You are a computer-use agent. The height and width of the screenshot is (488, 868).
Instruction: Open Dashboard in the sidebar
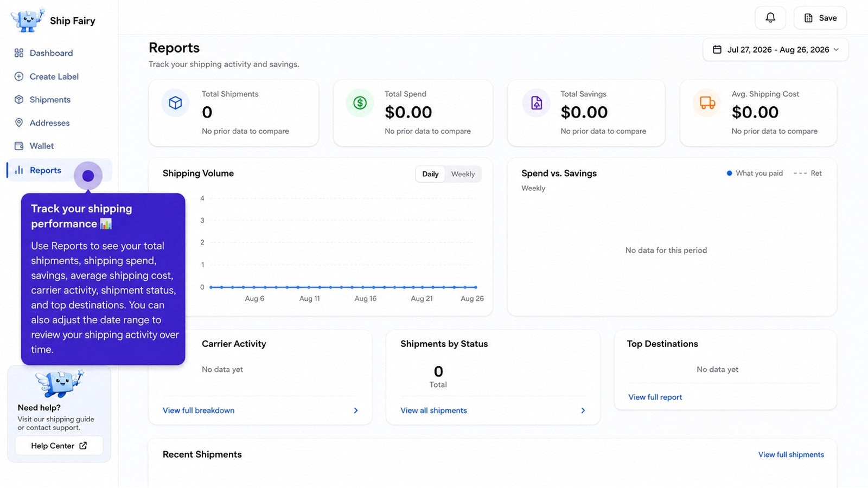51,53
